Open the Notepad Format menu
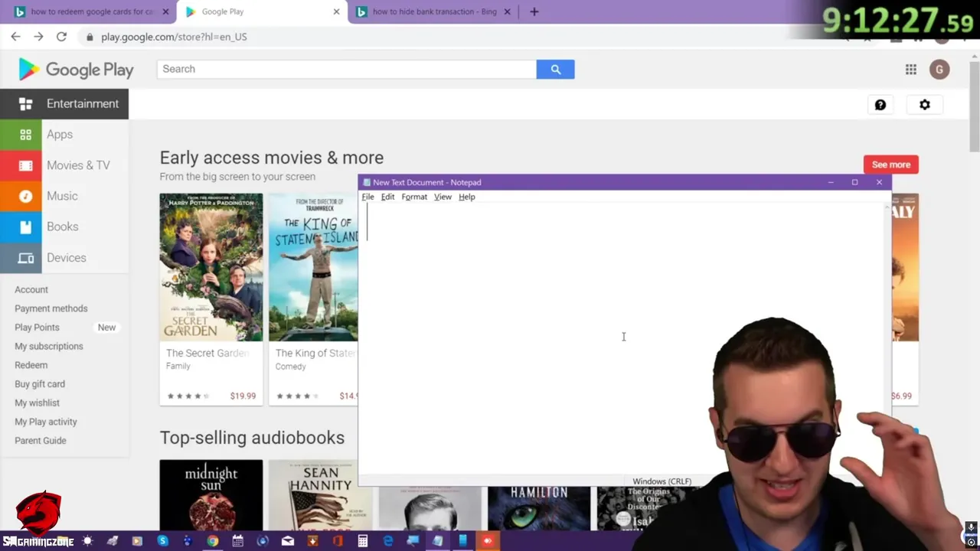980x551 pixels. click(x=414, y=197)
